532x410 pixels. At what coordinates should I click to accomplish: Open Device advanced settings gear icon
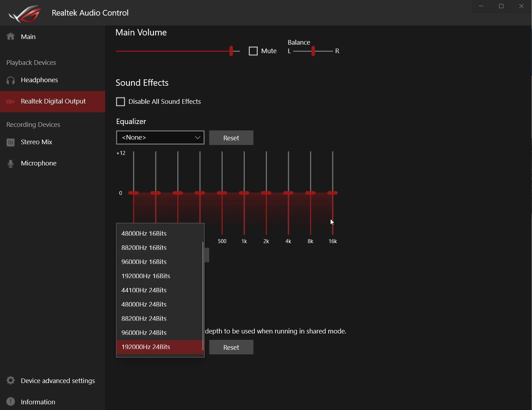11,381
